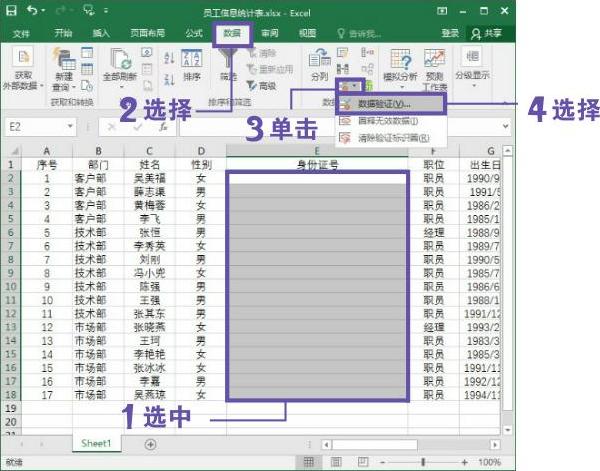Click the 告诉我 tell me search box
Viewport: 600px width, 471px height.
click(359, 34)
